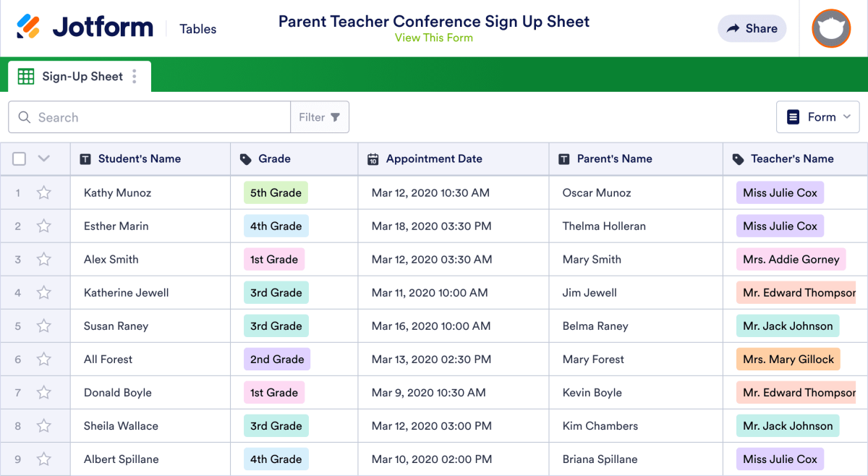Favorite the Donald Boyle row
This screenshot has height=476, width=868.
point(43,392)
